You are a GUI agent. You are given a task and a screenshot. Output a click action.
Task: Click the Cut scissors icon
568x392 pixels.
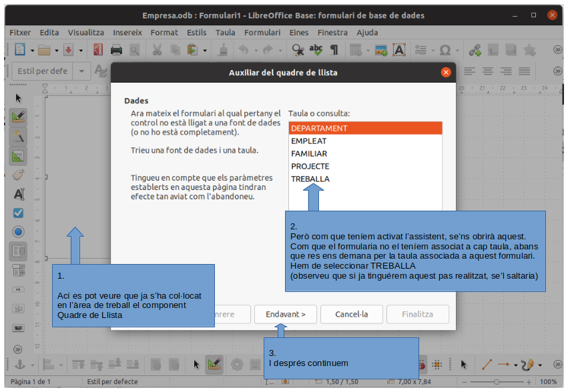[x=157, y=50]
